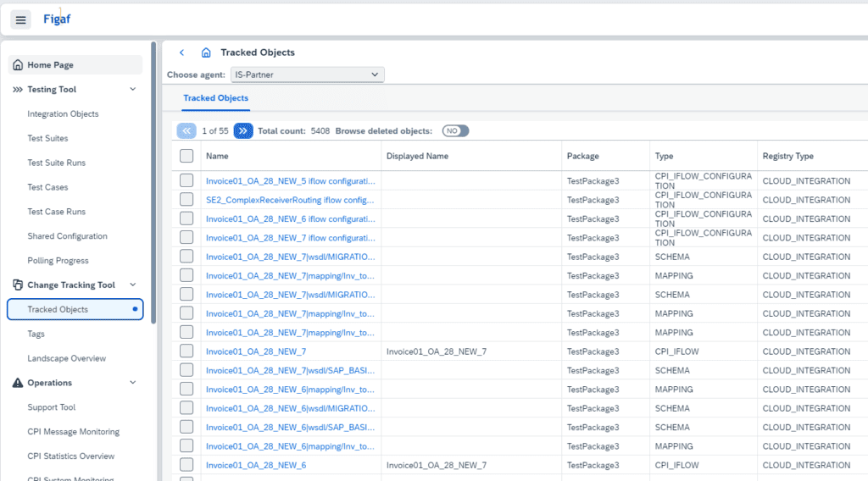Open Support Tool menu item
This screenshot has width=868, height=481.
(52, 407)
